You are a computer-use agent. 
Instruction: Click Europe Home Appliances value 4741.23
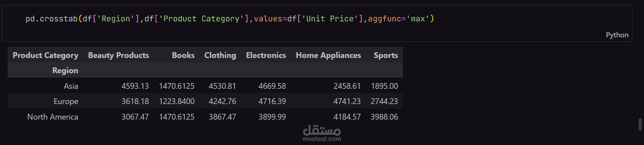[347, 101]
